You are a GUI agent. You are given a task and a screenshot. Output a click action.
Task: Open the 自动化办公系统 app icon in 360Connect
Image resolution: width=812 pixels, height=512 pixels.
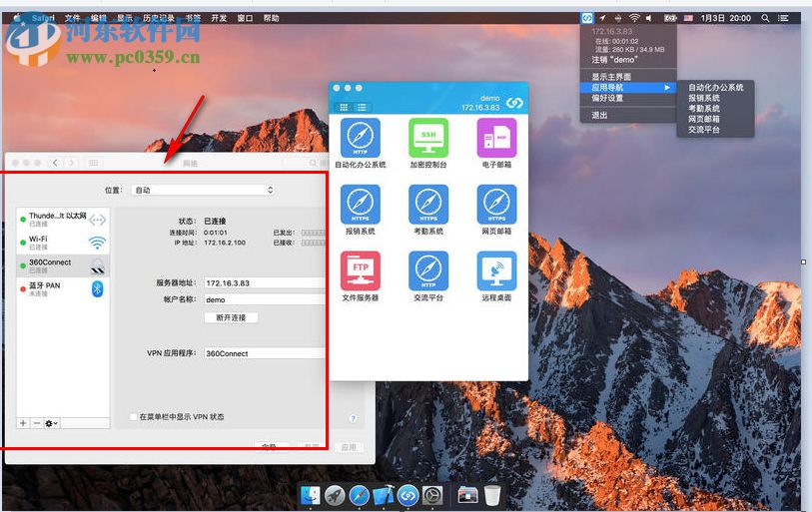(x=360, y=138)
